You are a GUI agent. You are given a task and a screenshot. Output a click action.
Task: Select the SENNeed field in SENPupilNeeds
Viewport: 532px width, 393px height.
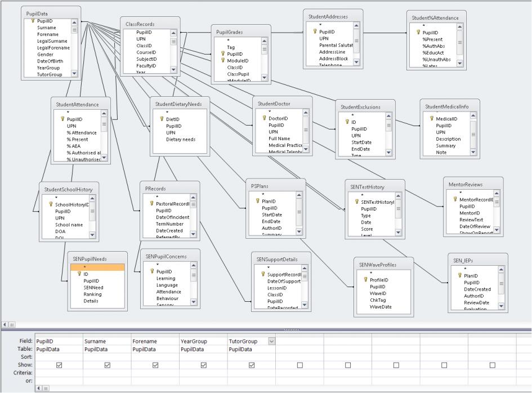tap(93, 288)
